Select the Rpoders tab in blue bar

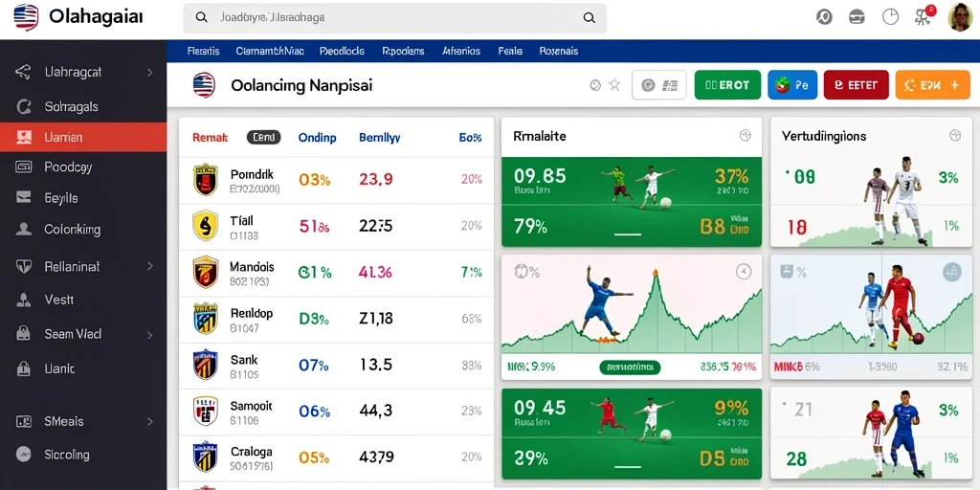pyautogui.click(x=403, y=52)
